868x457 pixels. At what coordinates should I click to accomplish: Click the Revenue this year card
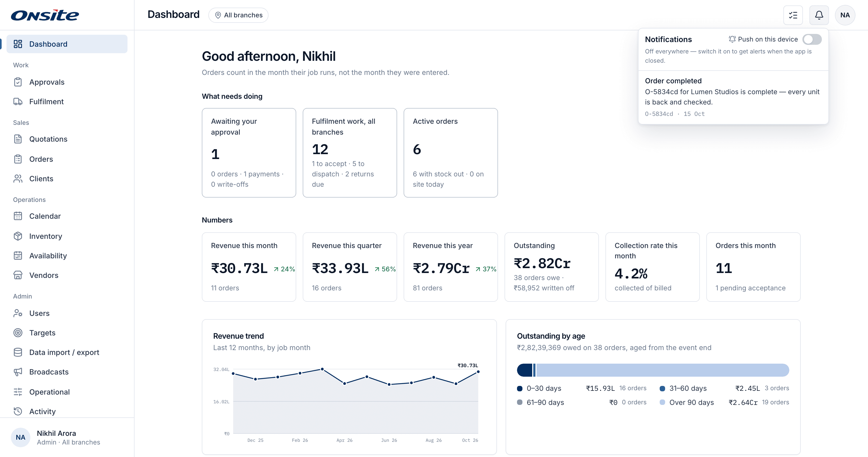[x=451, y=267]
